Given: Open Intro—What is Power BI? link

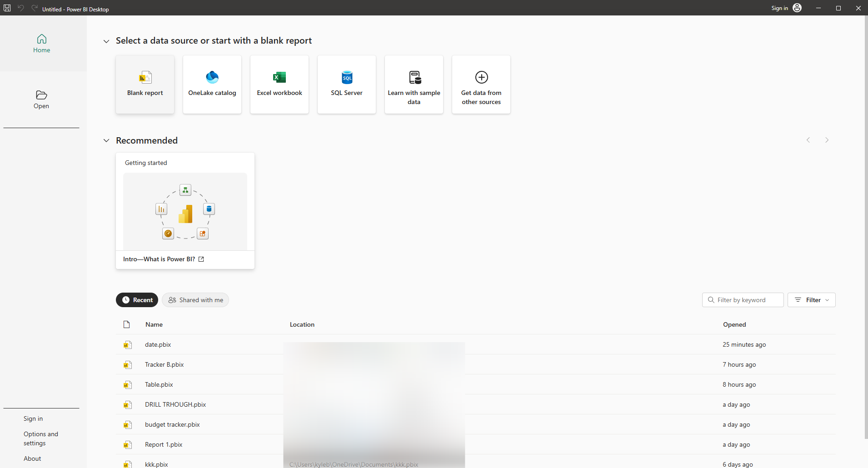Looking at the screenshot, I should 164,259.
